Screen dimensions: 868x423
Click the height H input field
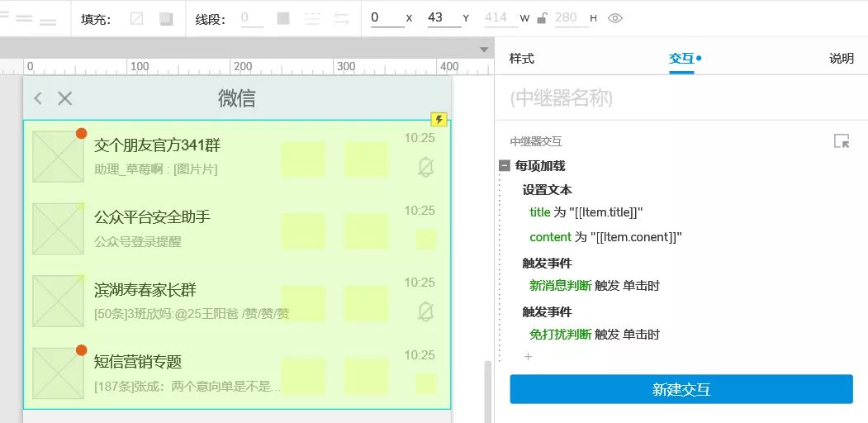(x=572, y=18)
